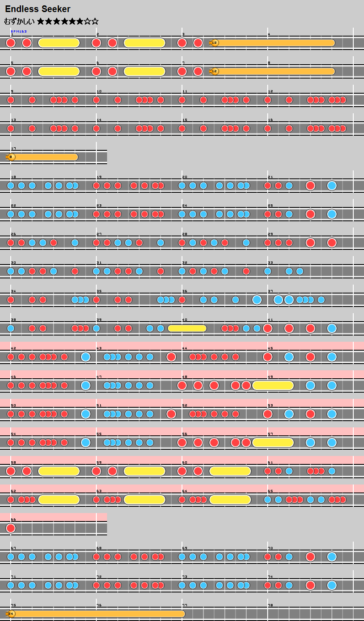Click the big blue note ending measure 42
Screen dimensions: 364x621
coord(86,357)
